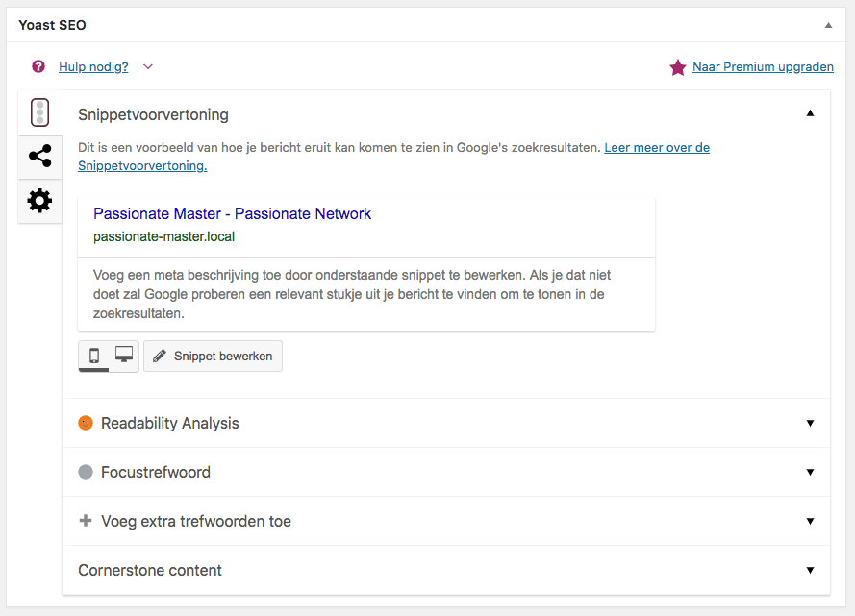
Task: Open the advanced settings gear tab
Action: point(39,201)
